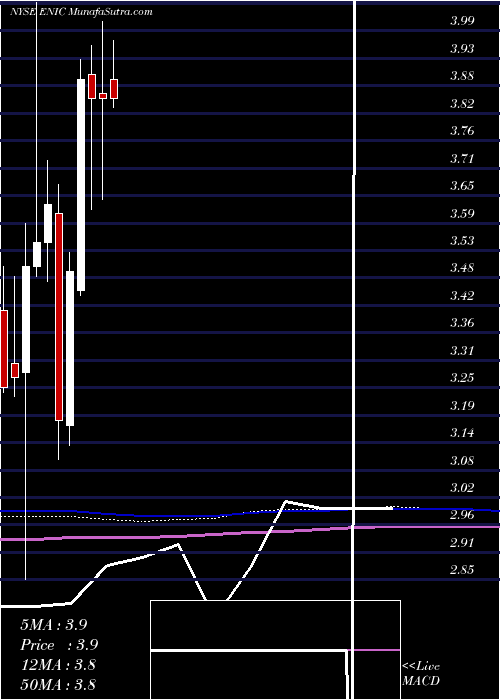The image size is (500, 700).
Task: Click the 3.76 price axis label
Action: point(462,131)
